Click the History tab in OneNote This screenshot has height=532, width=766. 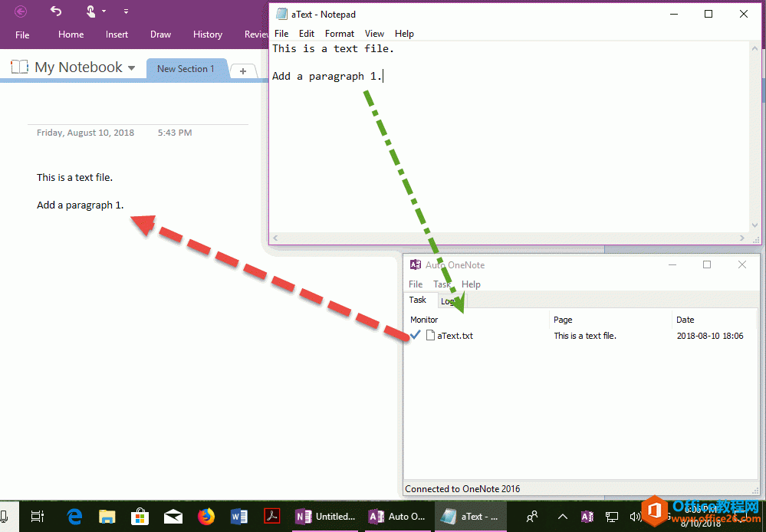click(207, 34)
